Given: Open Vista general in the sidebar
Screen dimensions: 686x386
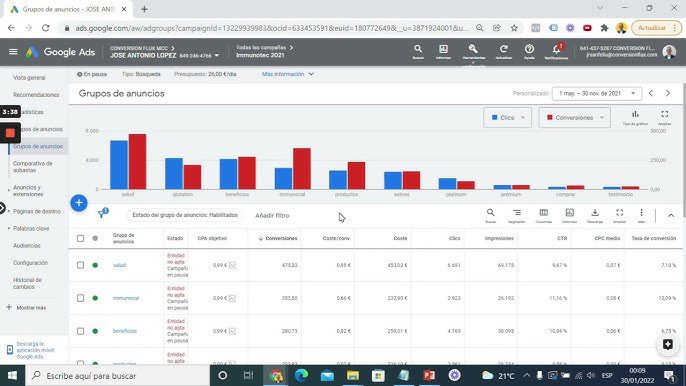Looking at the screenshot, I should pos(29,77).
